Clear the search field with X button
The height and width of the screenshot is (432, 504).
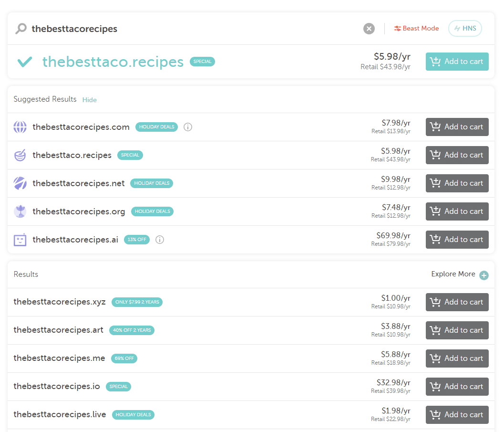click(x=369, y=29)
